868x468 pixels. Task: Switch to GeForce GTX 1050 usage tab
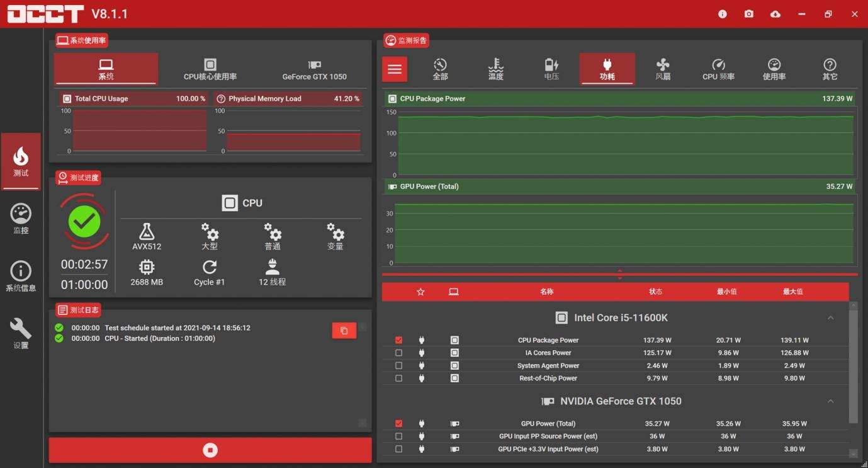(x=314, y=69)
